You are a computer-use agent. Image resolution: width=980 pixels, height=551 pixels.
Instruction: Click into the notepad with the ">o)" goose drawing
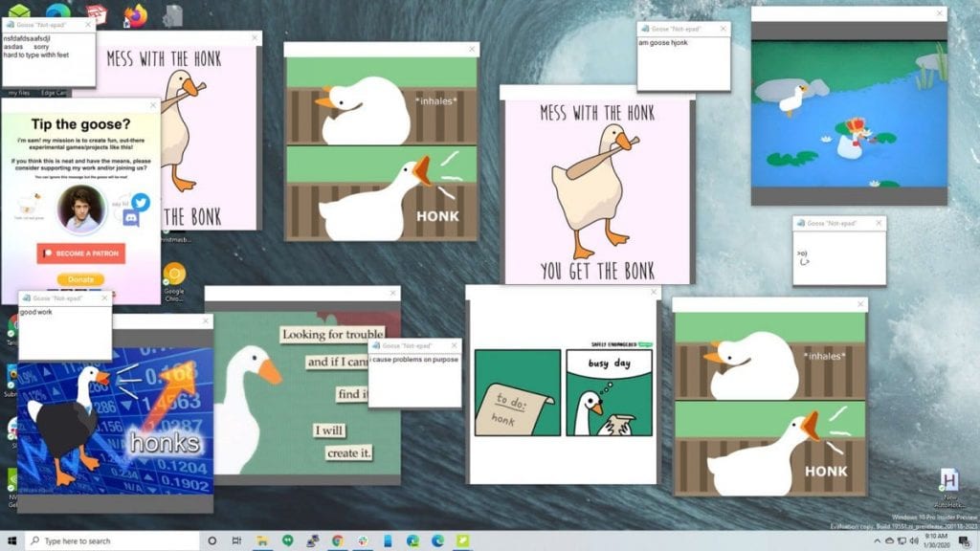pyautogui.click(x=839, y=257)
